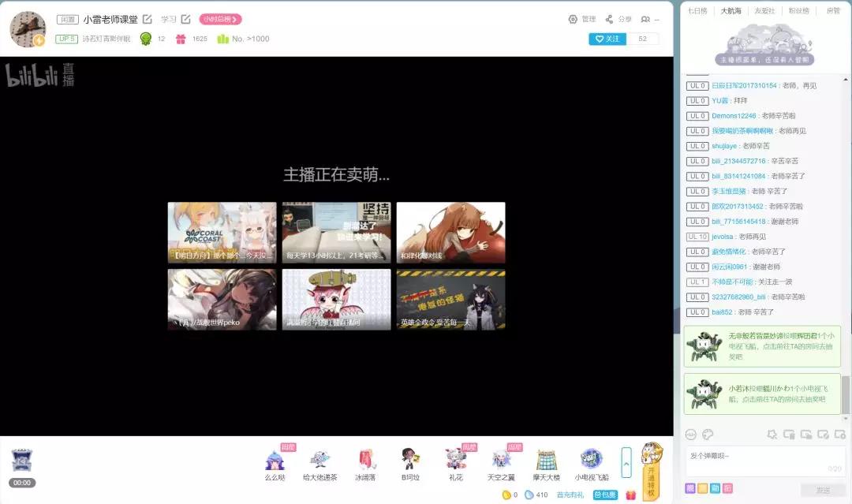The height and width of the screenshot is (504, 852).
Task: Open room 管理 settings gear
Action: [573, 19]
